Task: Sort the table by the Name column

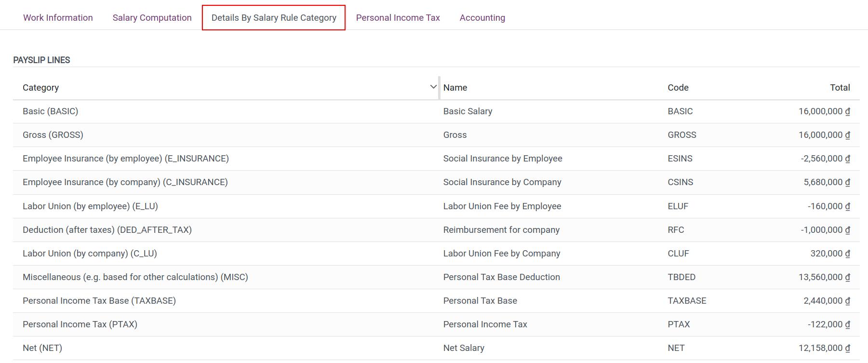Action: (455, 87)
